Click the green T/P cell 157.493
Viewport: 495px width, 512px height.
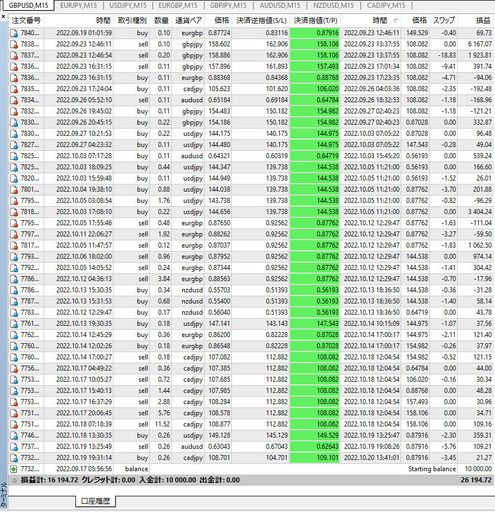[315, 67]
